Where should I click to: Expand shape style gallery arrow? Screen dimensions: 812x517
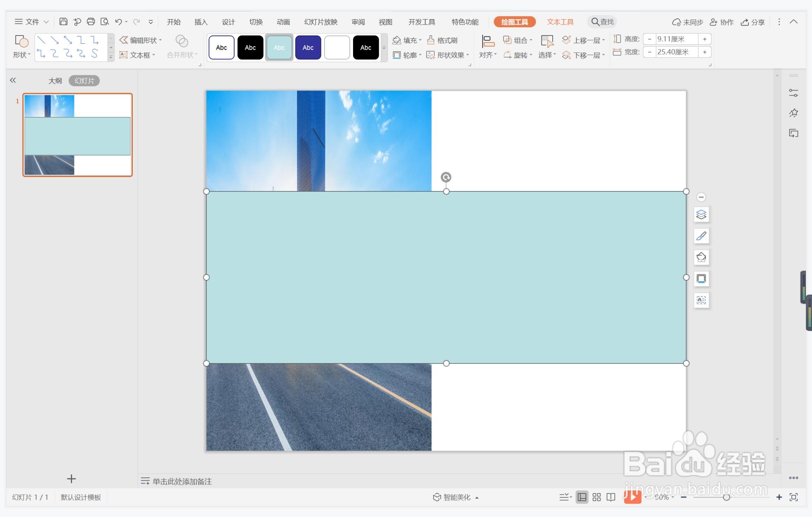point(384,48)
